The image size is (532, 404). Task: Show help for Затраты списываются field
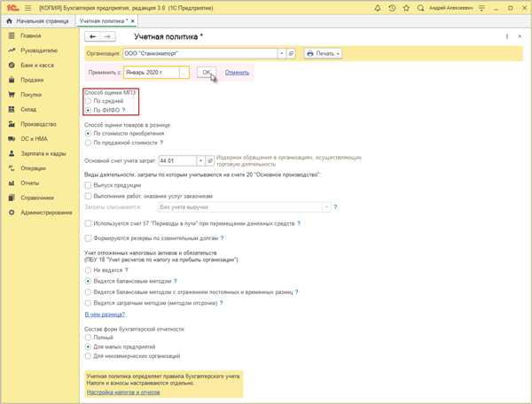pos(335,207)
